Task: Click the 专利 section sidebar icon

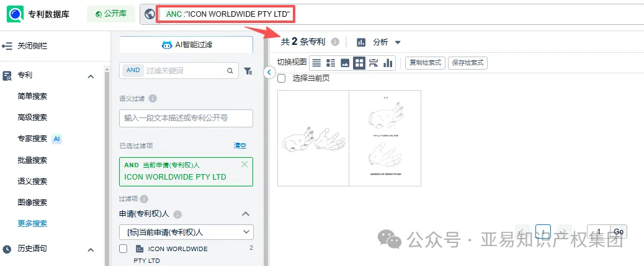Action: [x=7, y=76]
